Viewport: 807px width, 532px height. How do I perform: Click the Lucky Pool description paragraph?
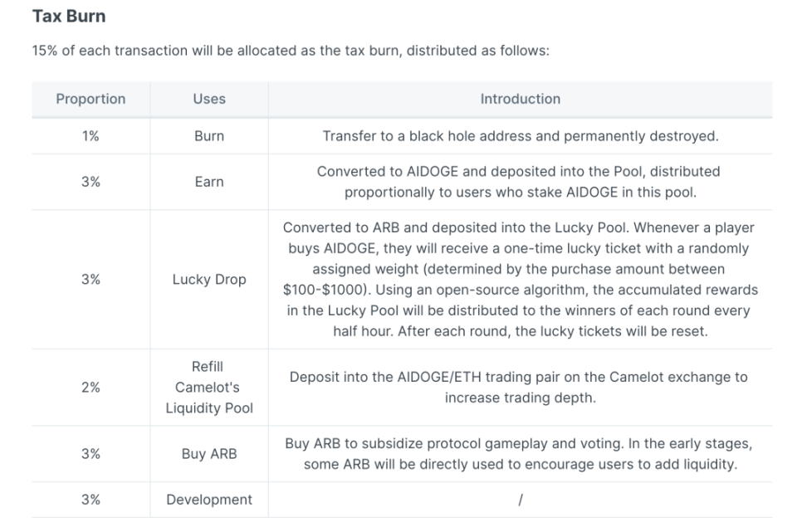[x=521, y=280]
